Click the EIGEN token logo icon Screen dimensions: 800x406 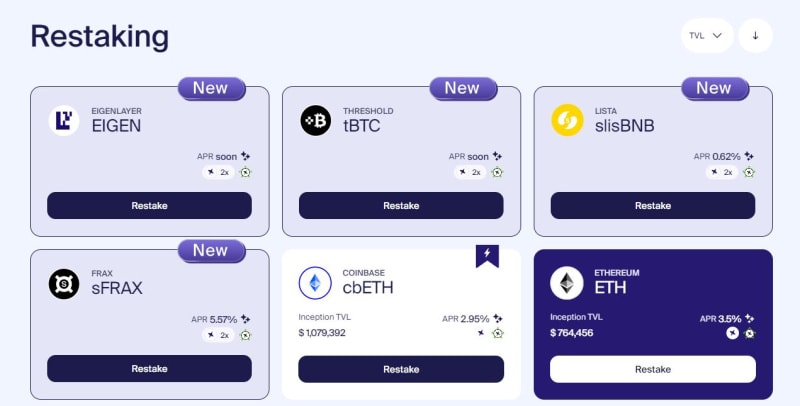click(x=64, y=120)
